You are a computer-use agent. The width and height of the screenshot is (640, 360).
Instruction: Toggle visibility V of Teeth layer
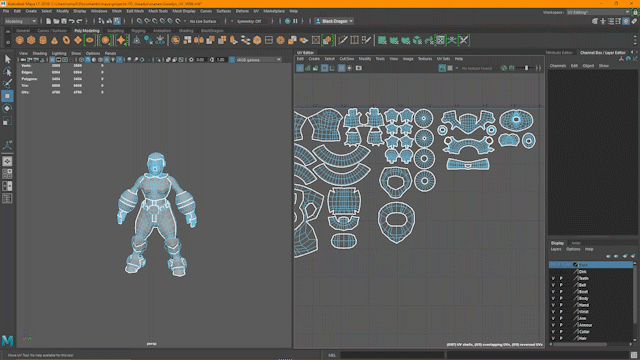[553, 278]
